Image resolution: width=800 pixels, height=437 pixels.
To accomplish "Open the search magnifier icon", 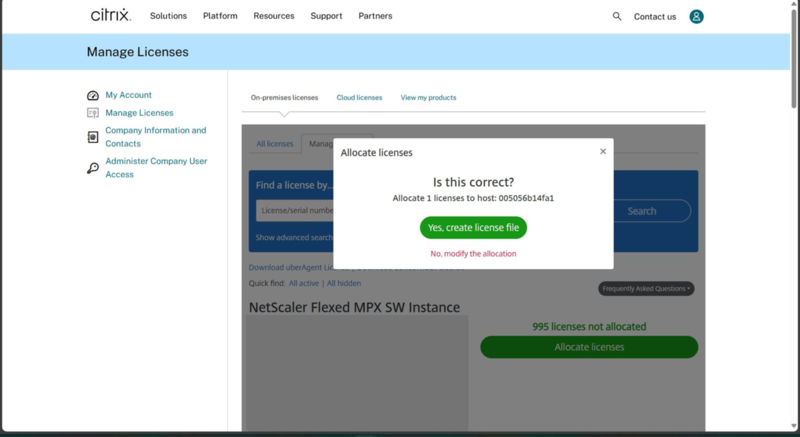I will (617, 16).
